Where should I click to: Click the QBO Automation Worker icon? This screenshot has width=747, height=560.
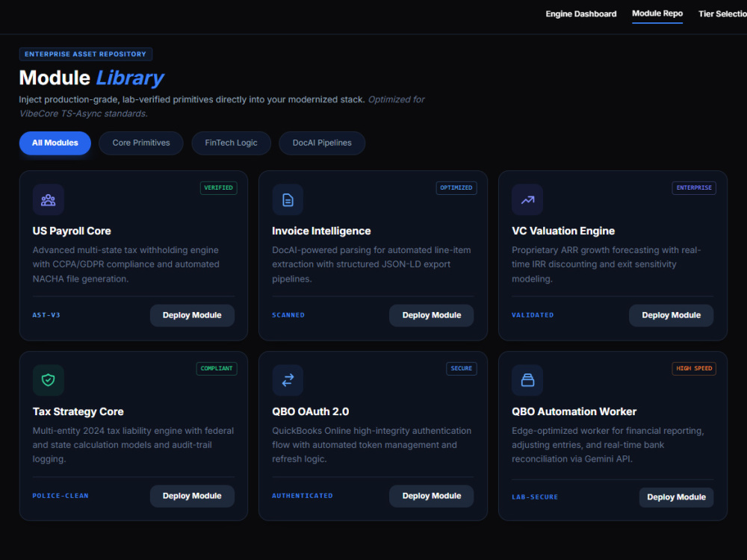pos(527,380)
